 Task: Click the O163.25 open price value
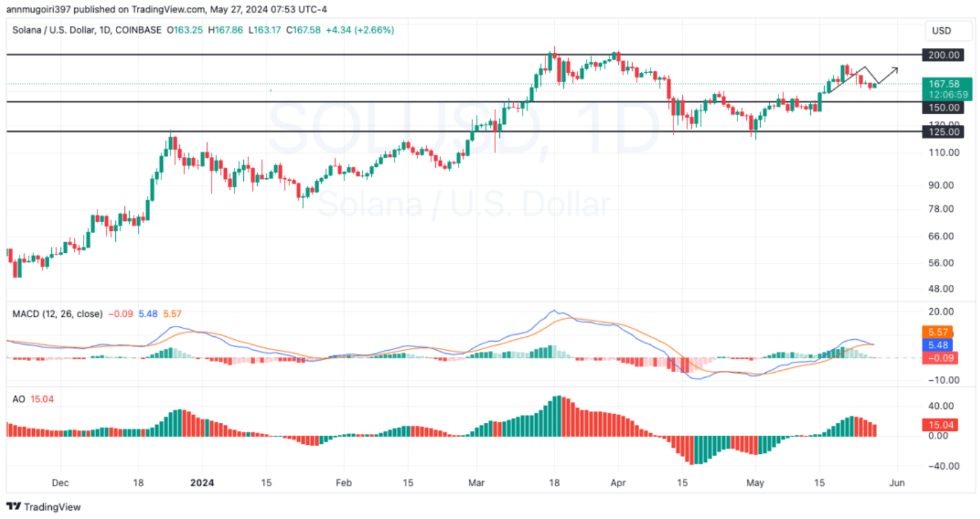coord(185,30)
